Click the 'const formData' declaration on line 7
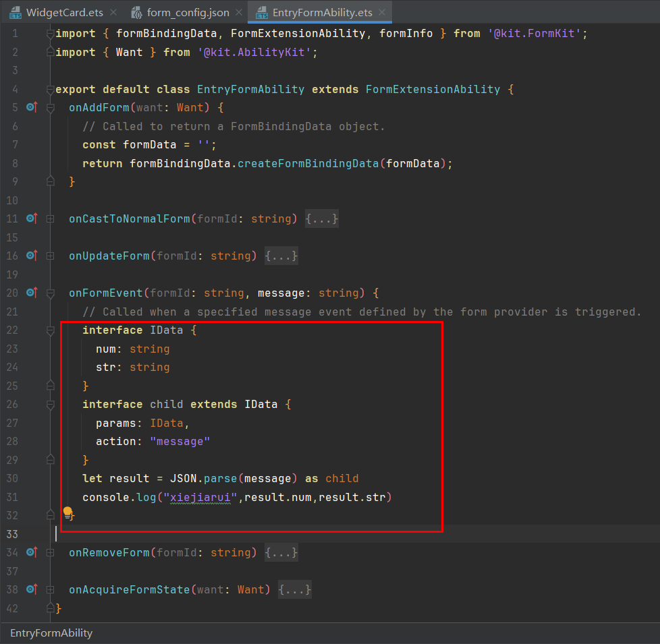 tap(129, 145)
